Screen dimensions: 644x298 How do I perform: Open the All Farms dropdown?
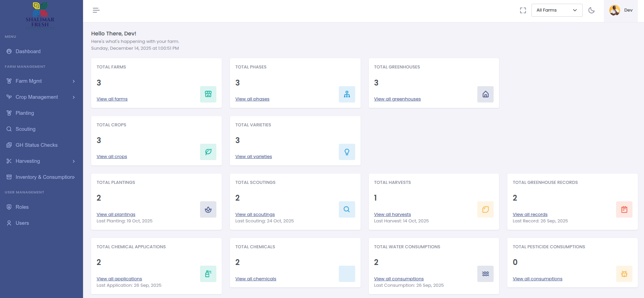click(557, 10)
